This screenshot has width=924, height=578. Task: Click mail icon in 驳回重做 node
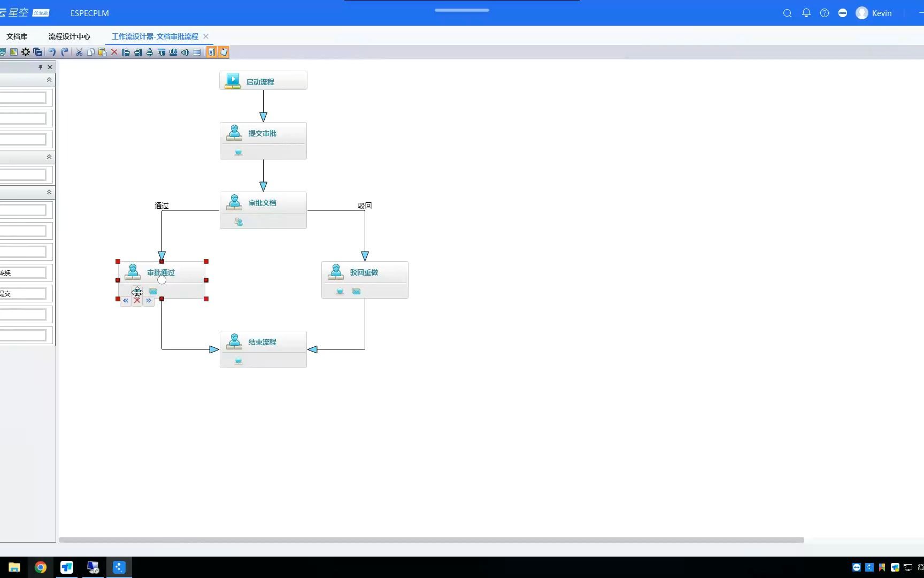tap(356, 291)
